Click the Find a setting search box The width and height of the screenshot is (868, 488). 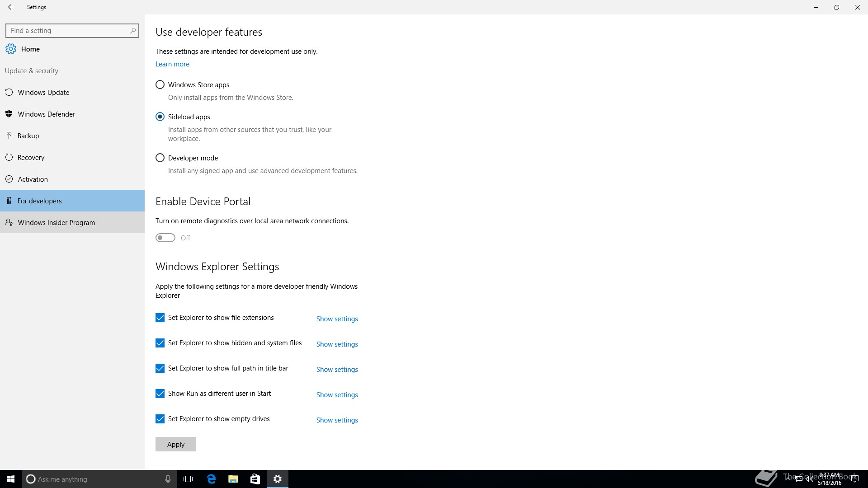click(72, 31)
